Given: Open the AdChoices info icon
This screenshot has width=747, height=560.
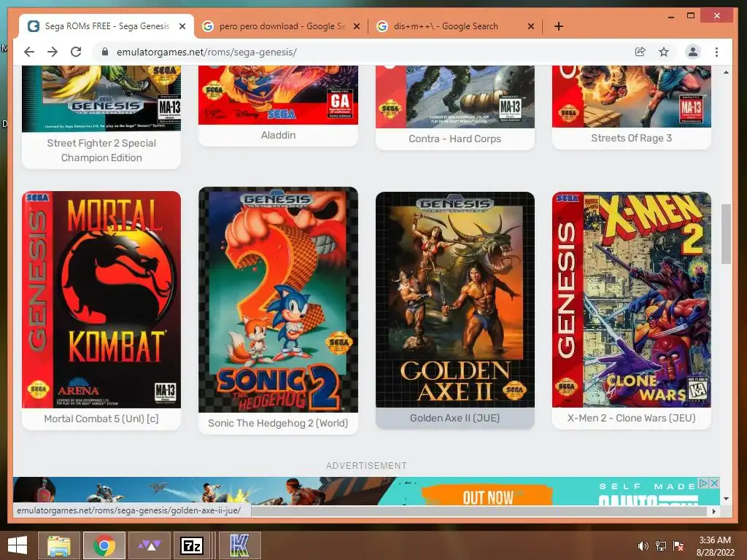Looking at the screenshot, I should click(703, 483).
